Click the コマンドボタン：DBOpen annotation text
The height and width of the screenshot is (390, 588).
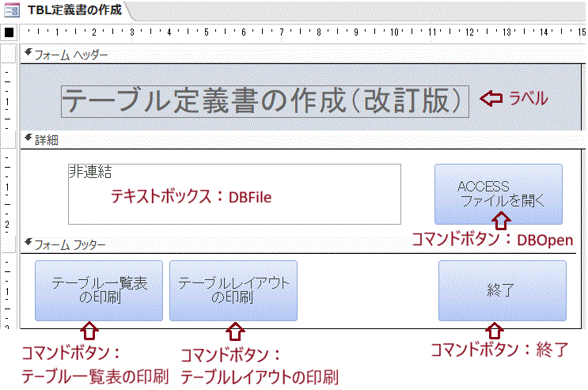491,240
